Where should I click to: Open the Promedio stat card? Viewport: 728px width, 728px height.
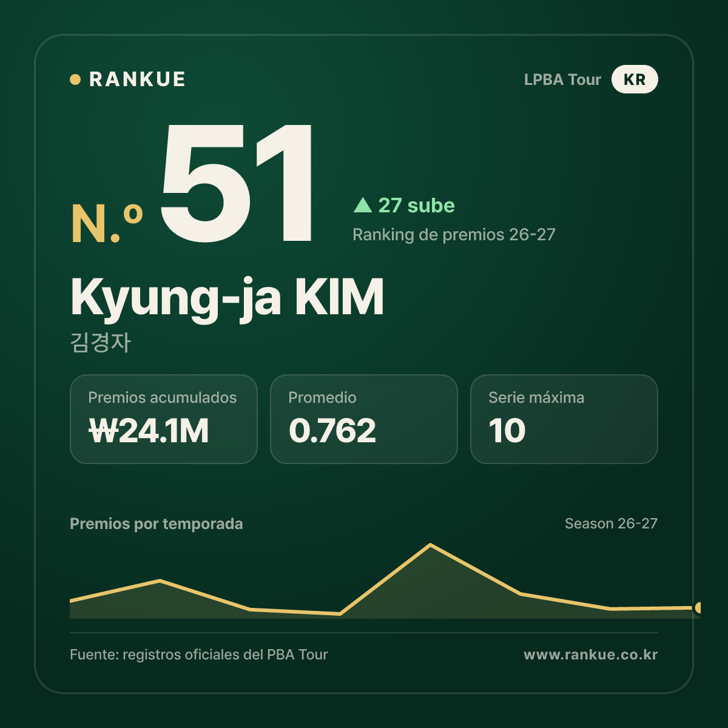pos(364,419)
